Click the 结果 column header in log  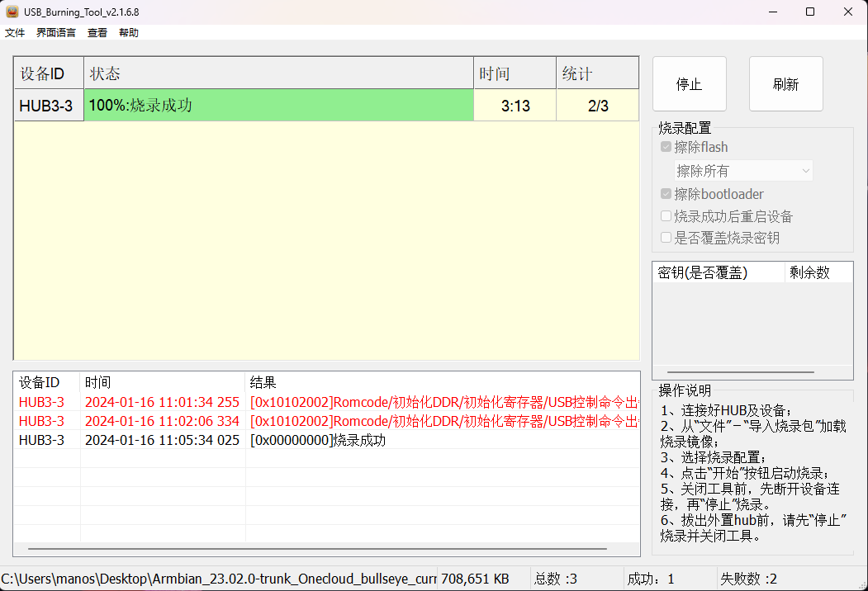coord(442,383)
